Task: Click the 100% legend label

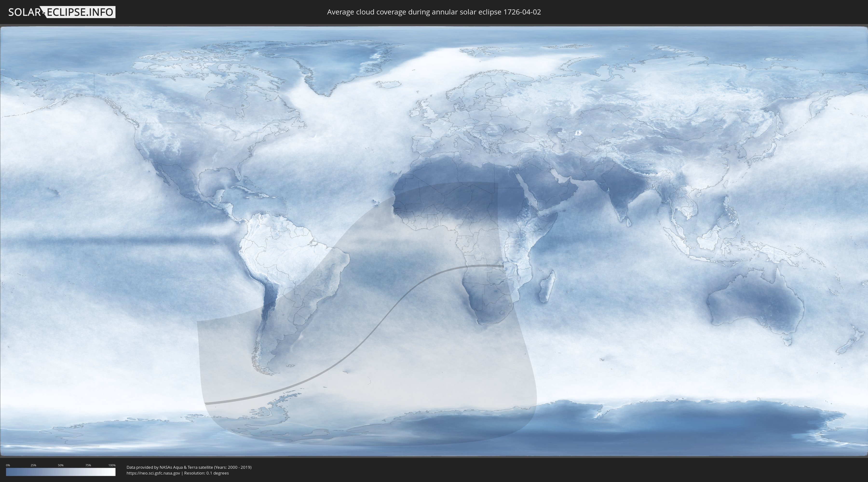Action: click(x=112, y=465)
